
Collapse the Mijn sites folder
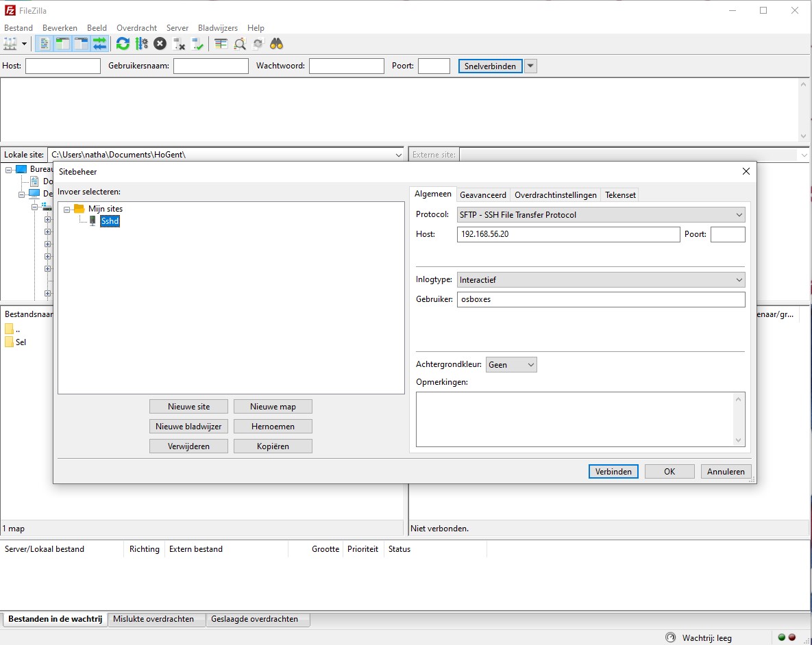66,209
